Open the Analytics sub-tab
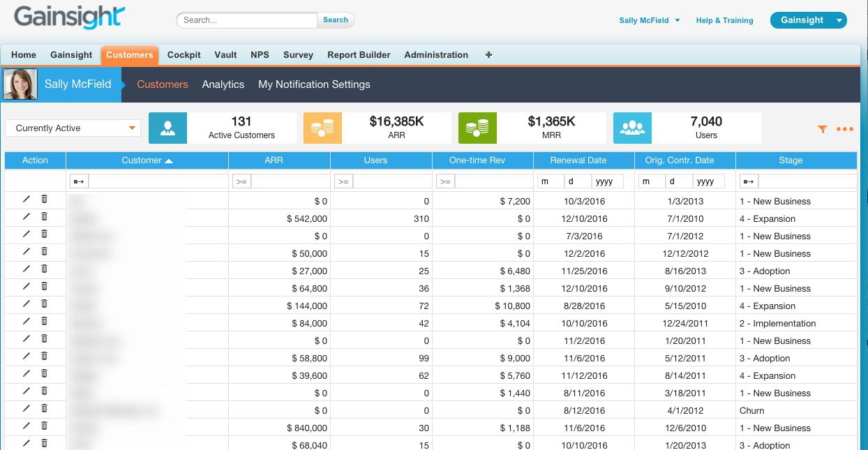This screenshot has width=868, height=450. tap(223, 84)
